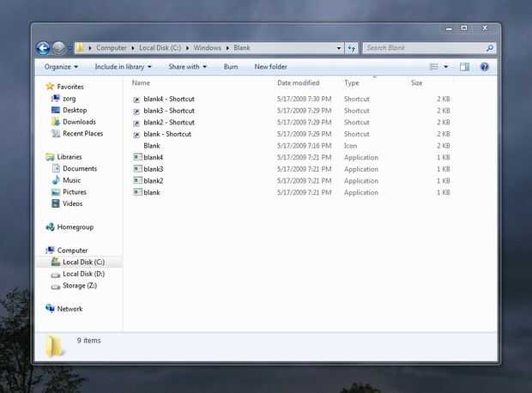Click the Local Disk (C:) breadcrumb segment
The image size is (532, 393).
pos(160,48)
